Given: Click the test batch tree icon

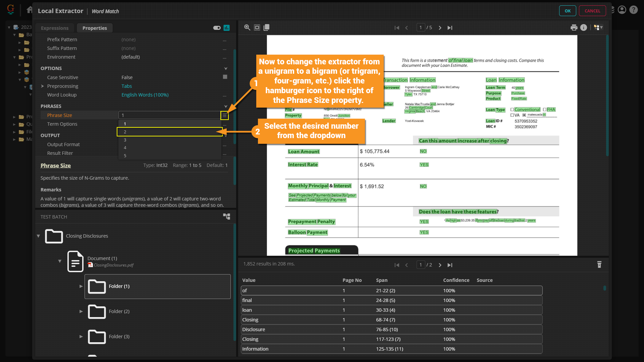Looking at the screenshot, I should [x=227, y=217].
